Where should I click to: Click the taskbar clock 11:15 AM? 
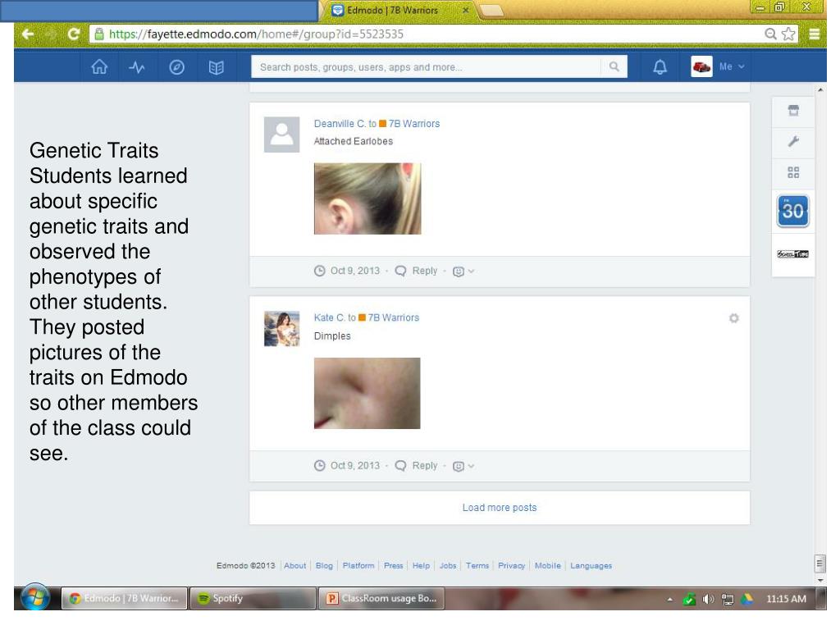786,599
